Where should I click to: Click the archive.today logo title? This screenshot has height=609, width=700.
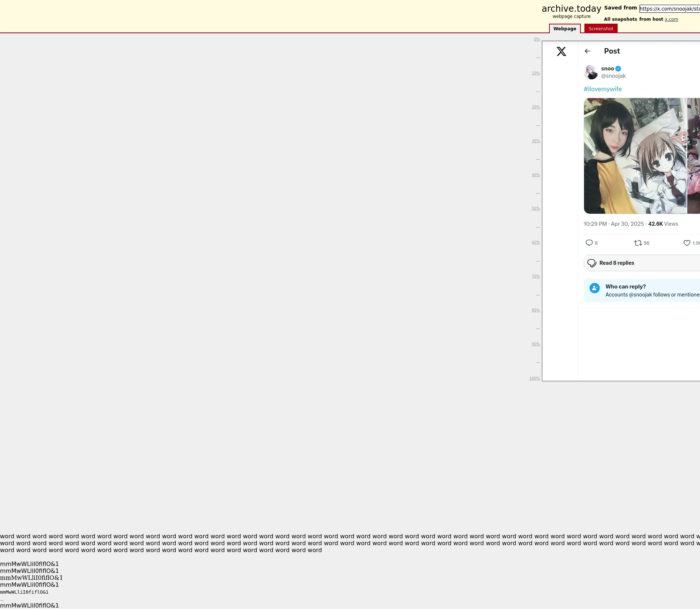(x=571, y=9)
